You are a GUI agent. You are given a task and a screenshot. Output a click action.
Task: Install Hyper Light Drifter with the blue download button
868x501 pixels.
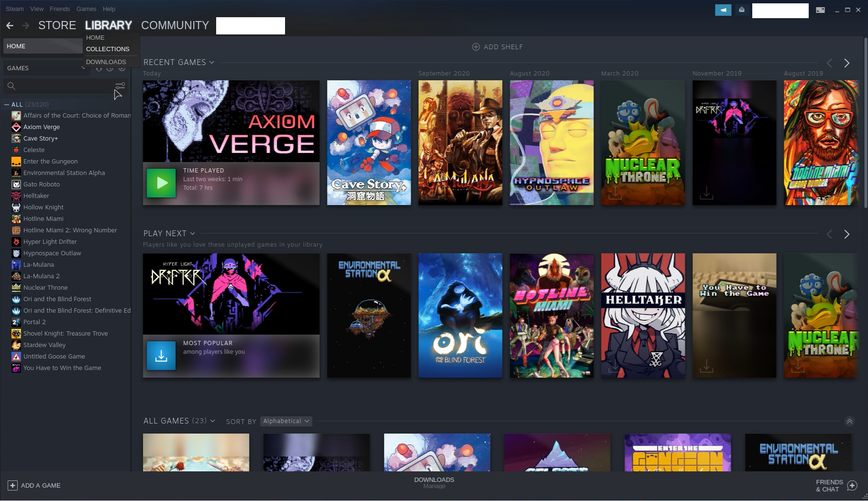click(161, 356)
